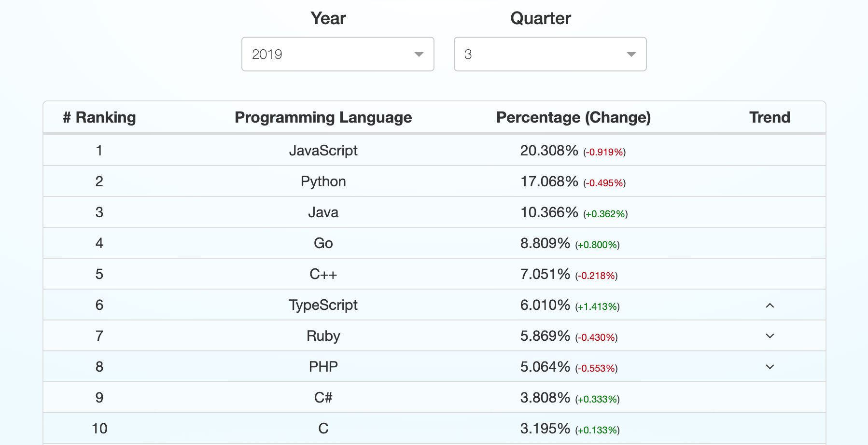Click the Year dropdown arrow
Screen dimensions: 868x445
click(x=419, y=55)
